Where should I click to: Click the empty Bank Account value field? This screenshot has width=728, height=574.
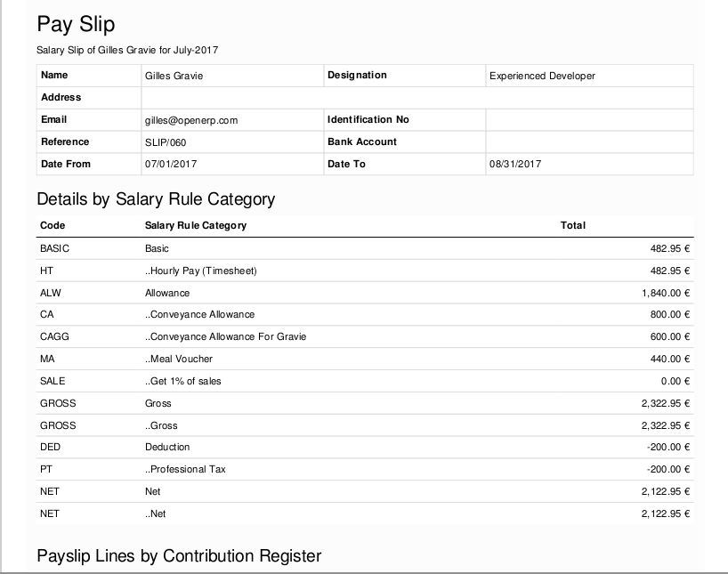588,142
